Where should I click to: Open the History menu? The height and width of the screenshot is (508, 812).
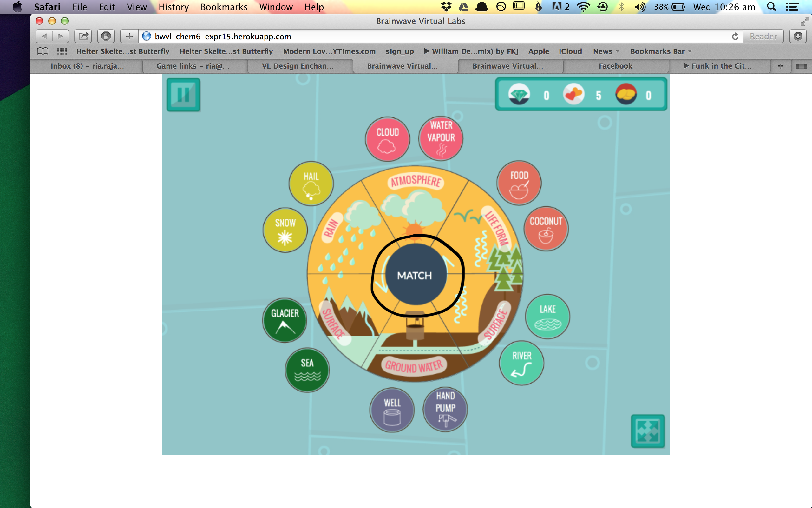(174, 7)
